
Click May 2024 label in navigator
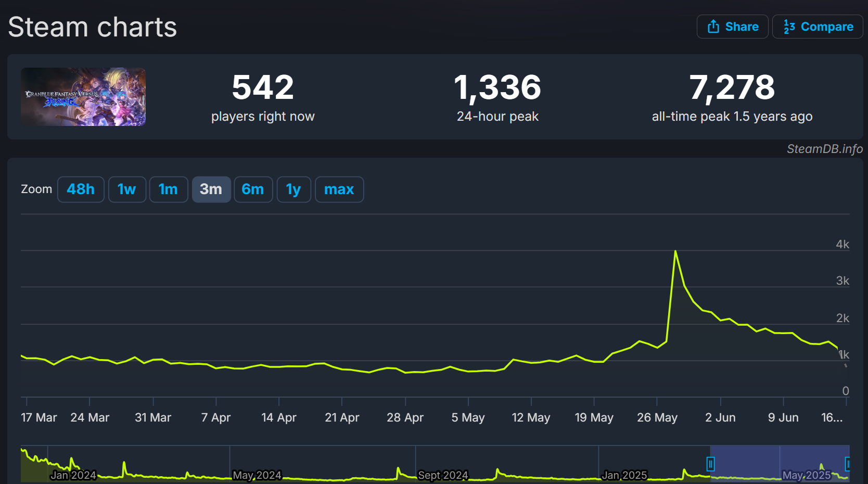tap(257, 475)
